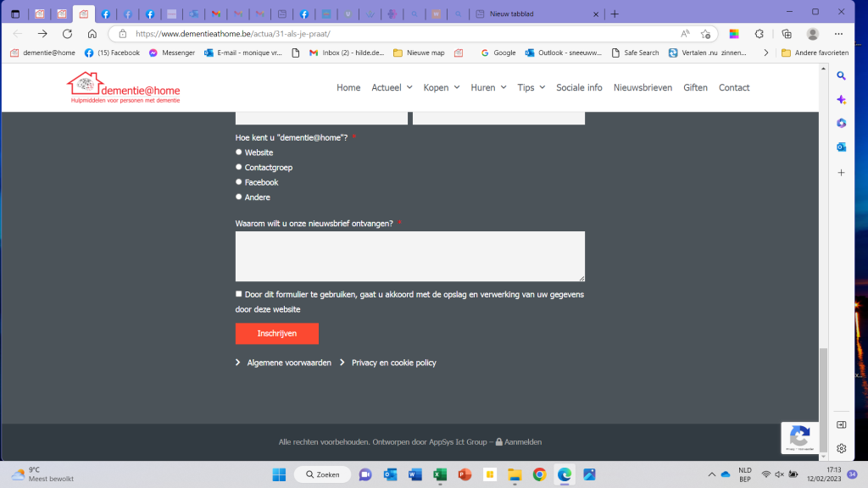Open the Nieuwsbrieven menu item
Viewport: 868px width, 488px height.
pyautogui.click(x=643, y=88)
